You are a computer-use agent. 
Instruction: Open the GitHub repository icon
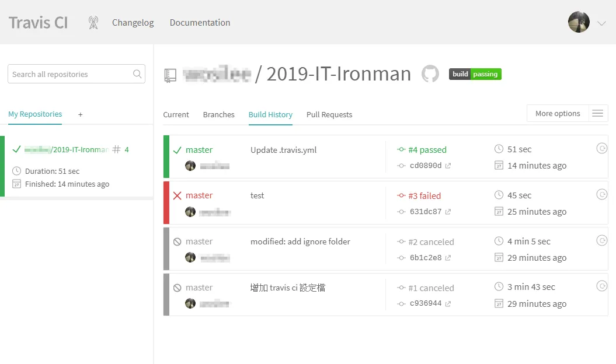(x=430, y=74)
